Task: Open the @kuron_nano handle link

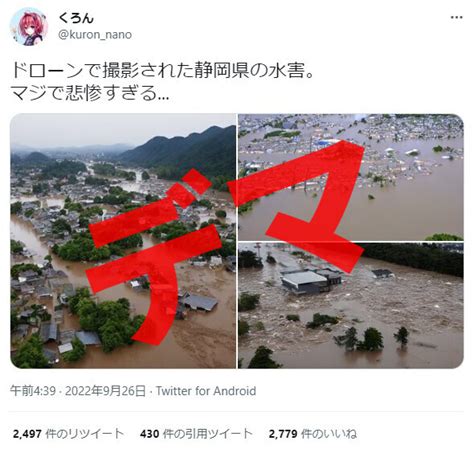Action: pyautogui.click(x=95, y=35)
